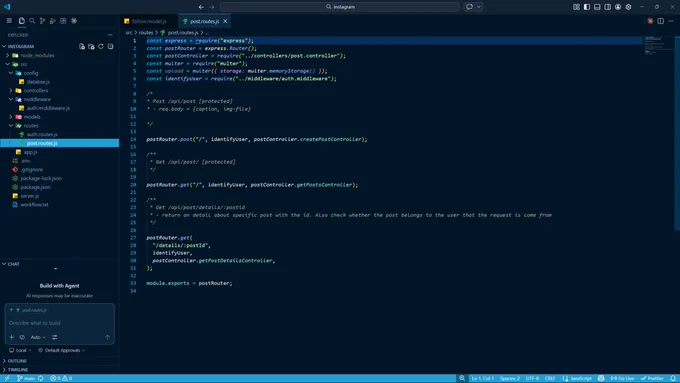Open the Source Control view
This screenshot has height=383, width=680.
(x=42, y=21)
